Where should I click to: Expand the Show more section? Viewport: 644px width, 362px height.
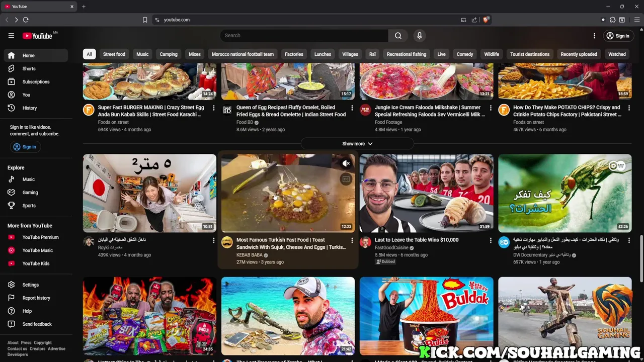(x=357, y=144)
